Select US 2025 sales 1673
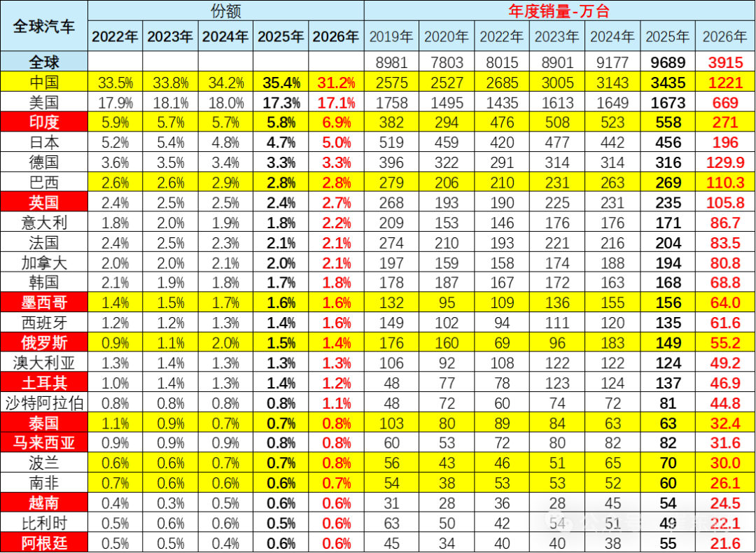The height and width of the screenshot is (553, 756). (668, 103)
